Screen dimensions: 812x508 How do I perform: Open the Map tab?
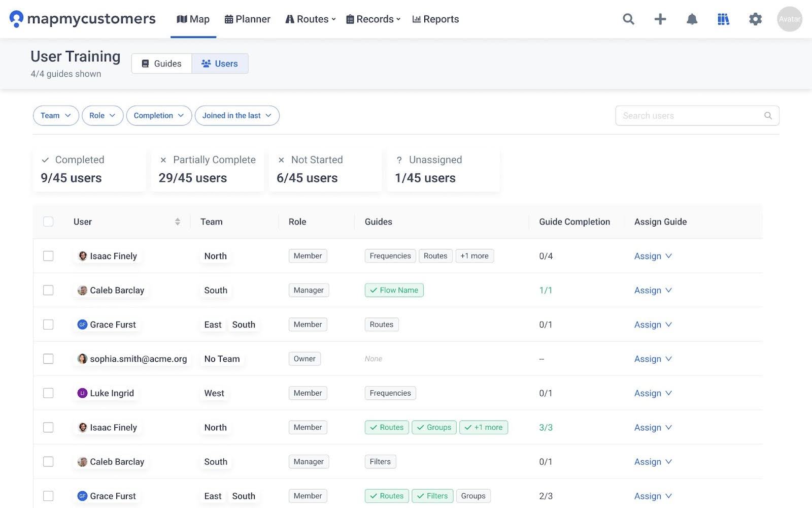193,19
